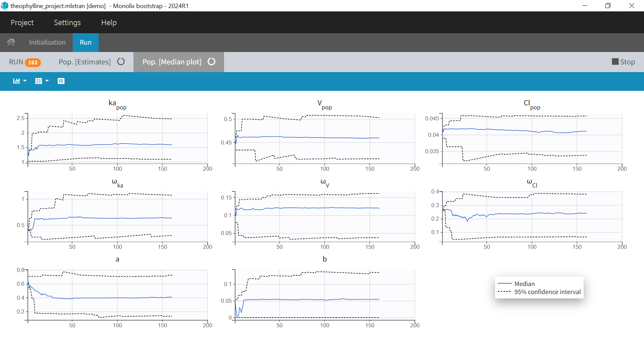Open the Help menu
The height and width of the screenshot is (342, 644).
[109, 22]
